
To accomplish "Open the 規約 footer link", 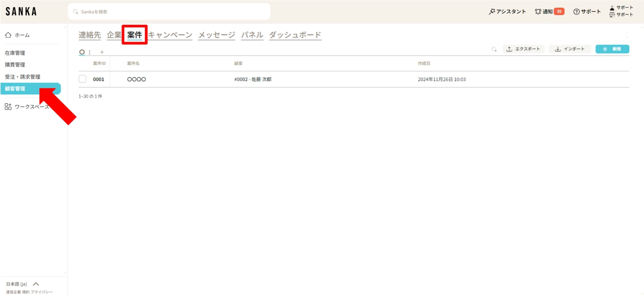I will pos(26,292).
